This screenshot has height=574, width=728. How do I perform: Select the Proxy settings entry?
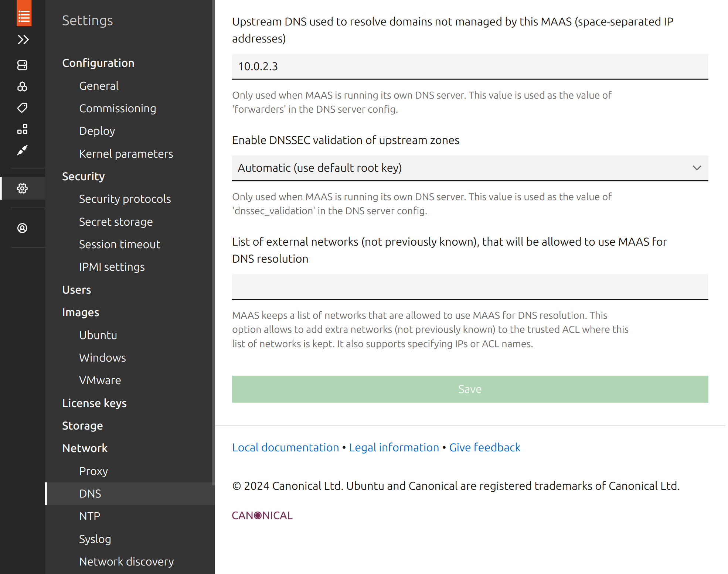coord(93,471)
